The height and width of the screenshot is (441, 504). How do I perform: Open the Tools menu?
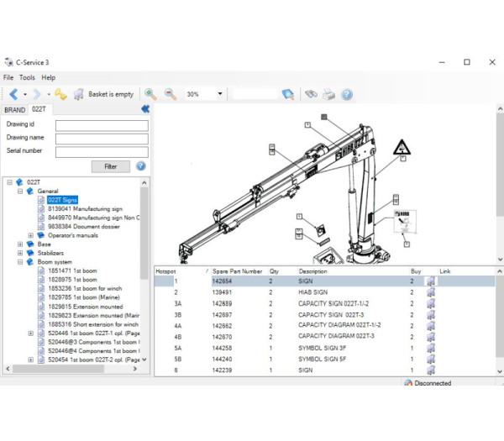pyautogui.click(x=27, y=77)
